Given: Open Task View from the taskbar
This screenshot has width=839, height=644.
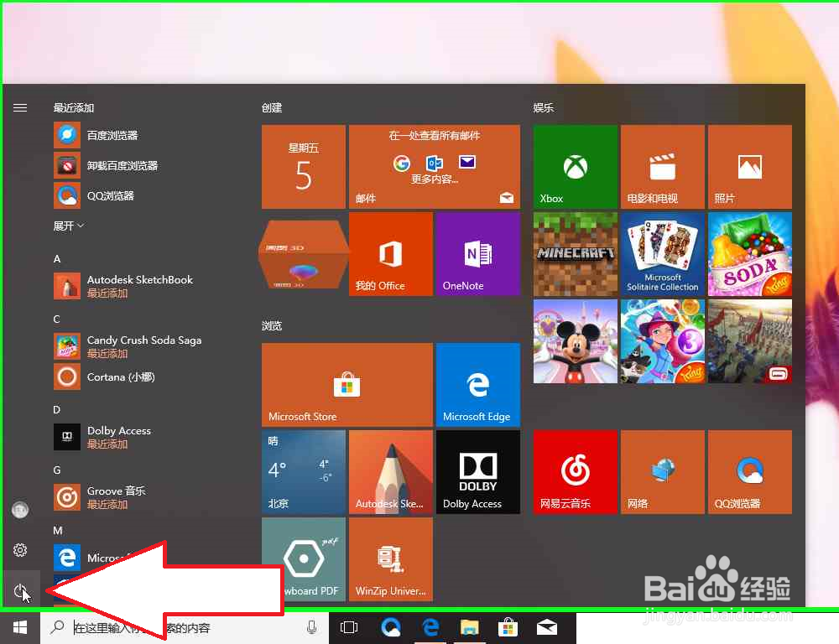Looking at the screenshot, I should coord(348,627).
